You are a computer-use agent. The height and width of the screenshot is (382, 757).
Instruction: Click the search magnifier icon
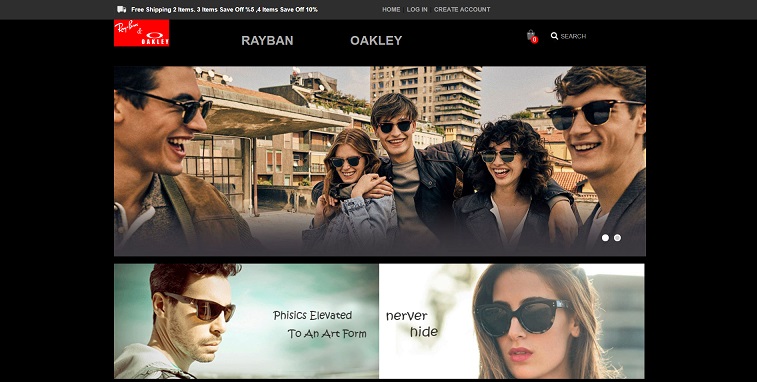[554, 36]
